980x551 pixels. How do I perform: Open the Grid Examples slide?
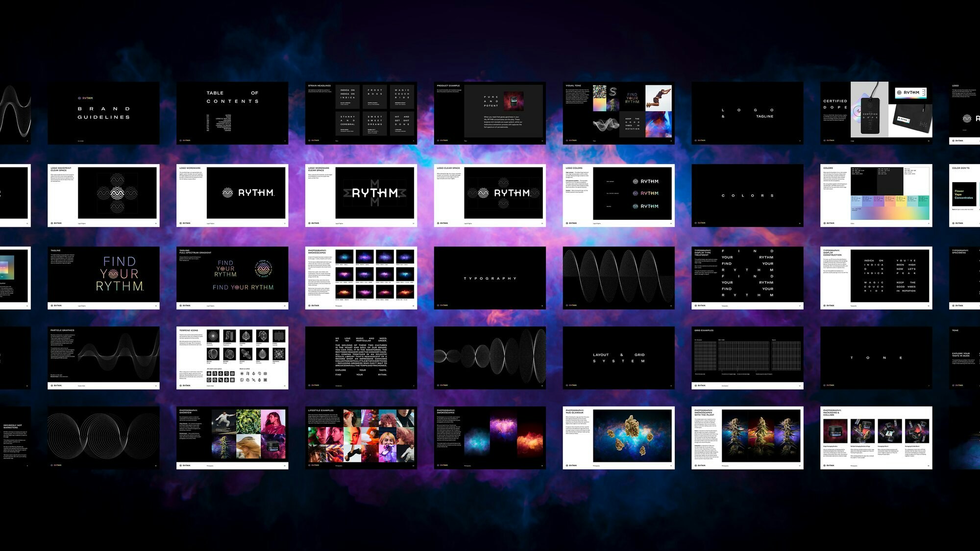tap(747, 358)
